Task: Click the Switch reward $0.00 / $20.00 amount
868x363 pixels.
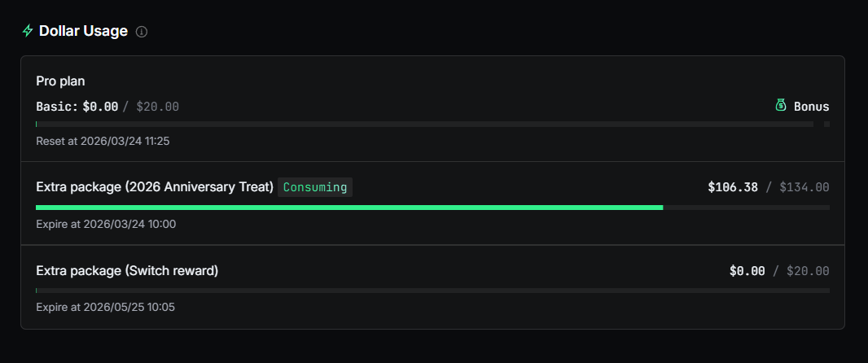Action: [x=779, y=271]
